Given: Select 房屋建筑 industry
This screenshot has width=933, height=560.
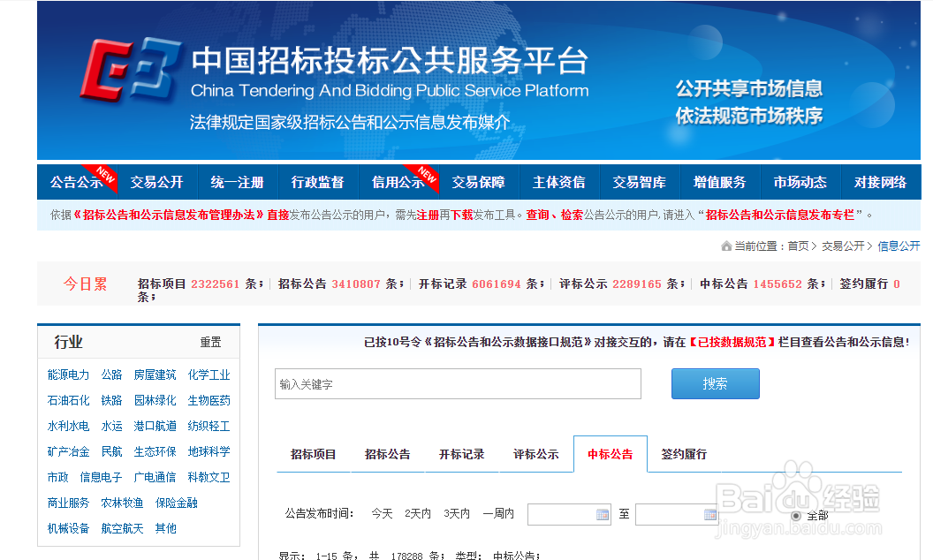Looking at the screenshot, I should pos(155,375).
